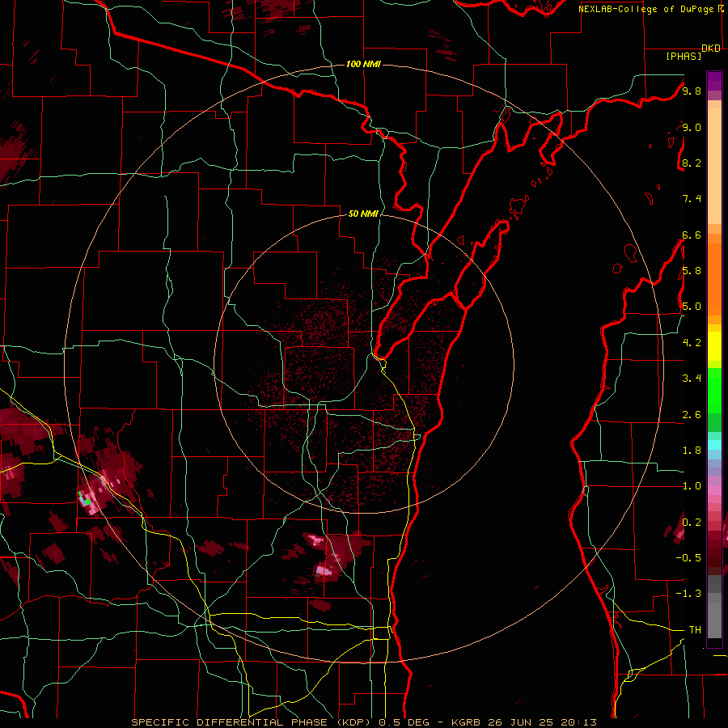This screenshot has width=728, height=728.
Task: Pick the cyan color bar segment
Action: point(714,444)
